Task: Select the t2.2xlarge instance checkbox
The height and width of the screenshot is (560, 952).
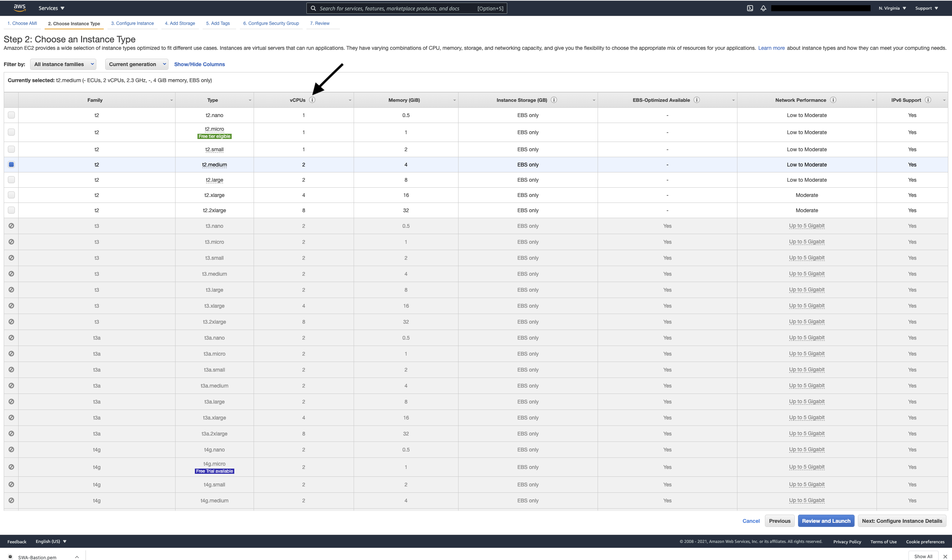Action: tap(11, 210)
